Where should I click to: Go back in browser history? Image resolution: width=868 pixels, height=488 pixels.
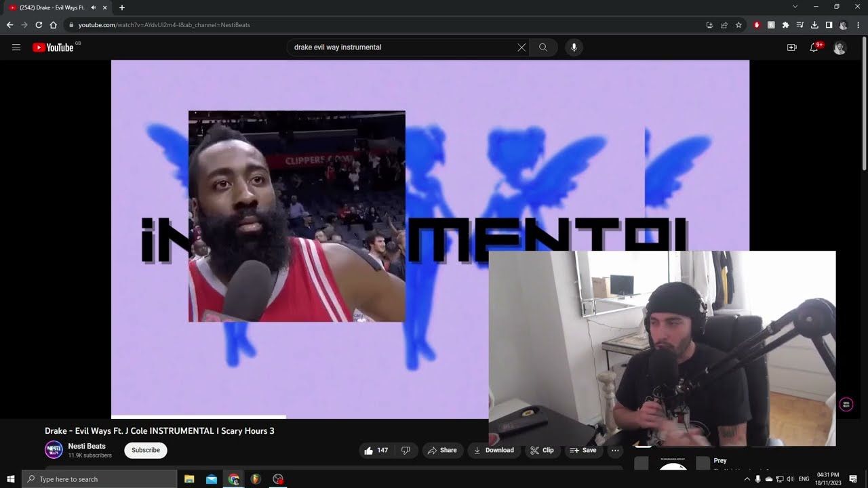click(9, 25)
